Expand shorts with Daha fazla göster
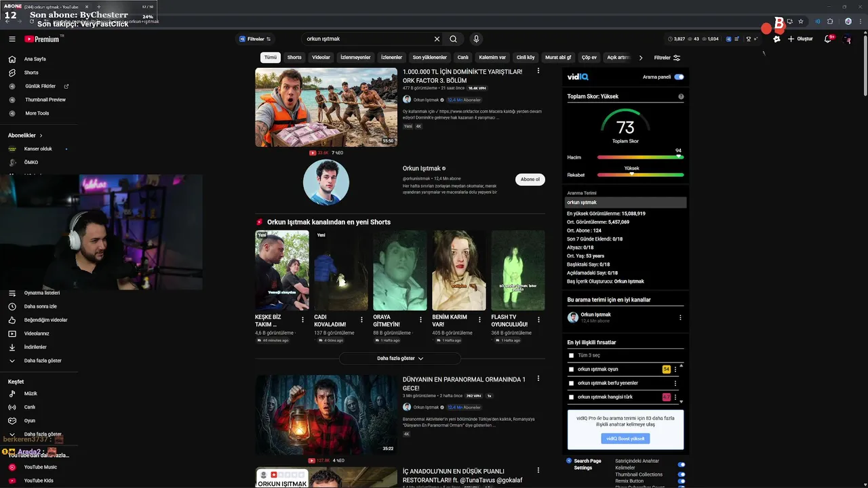The width and height of the screenshot is (868, 488). click(400, 359)
